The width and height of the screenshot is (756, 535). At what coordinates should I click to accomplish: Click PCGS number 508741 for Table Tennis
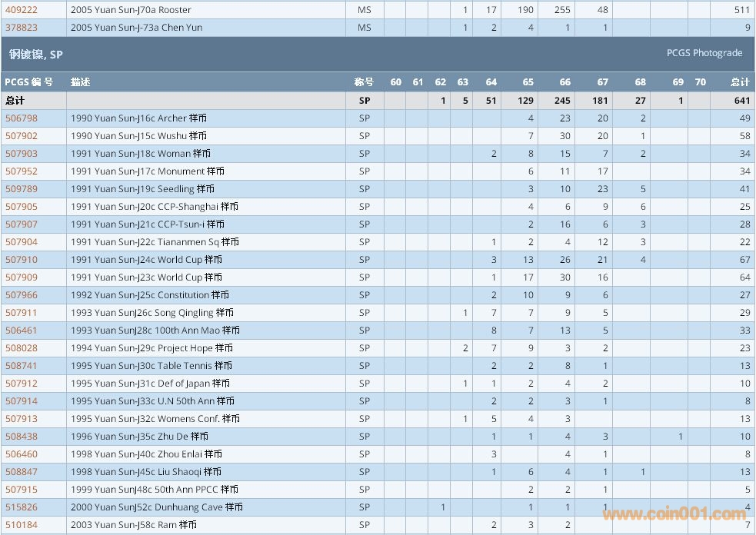22,366
